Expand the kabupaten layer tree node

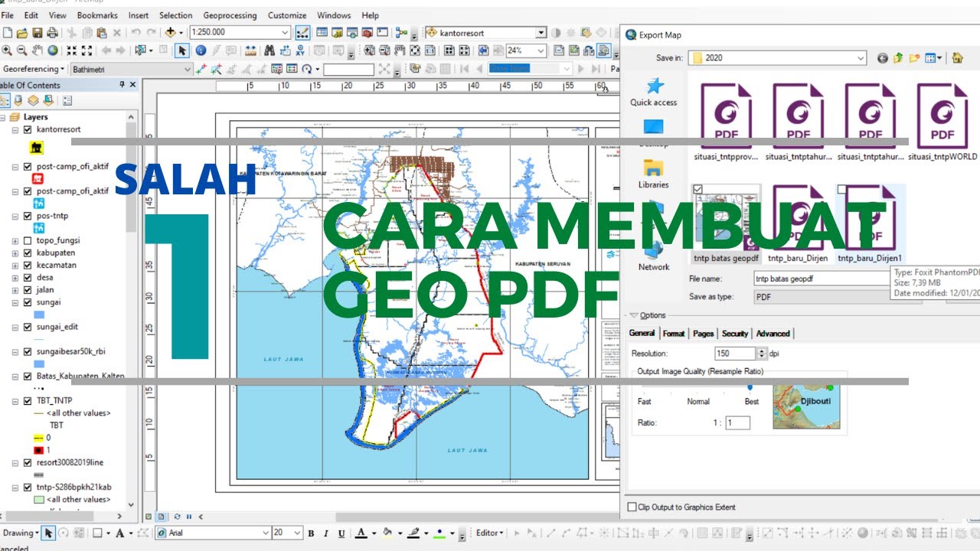point(15,253)
